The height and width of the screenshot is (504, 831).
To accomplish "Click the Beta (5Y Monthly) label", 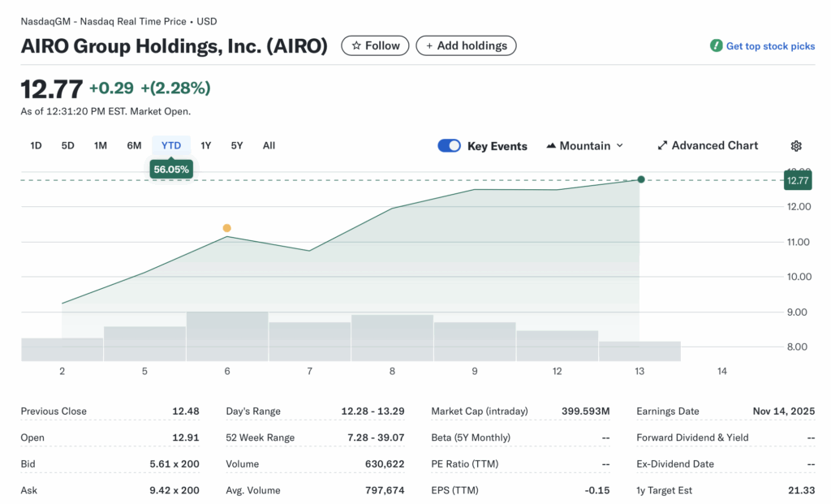I will (471, 437).
